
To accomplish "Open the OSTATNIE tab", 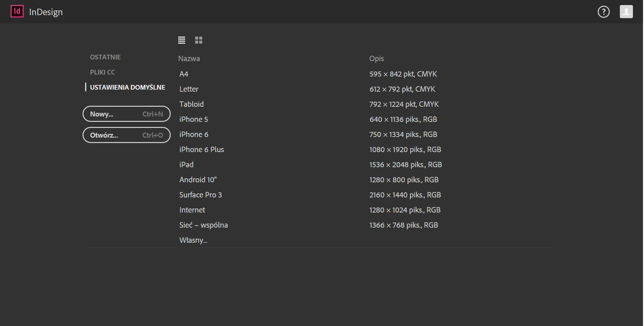I will pyautogui.click(x=105, y=57).
